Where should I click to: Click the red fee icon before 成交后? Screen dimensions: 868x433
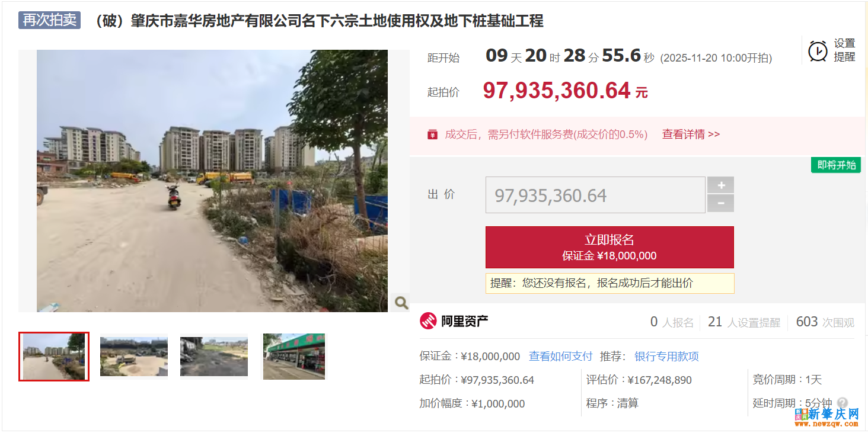pyautogui.click(x=432, y=134)
